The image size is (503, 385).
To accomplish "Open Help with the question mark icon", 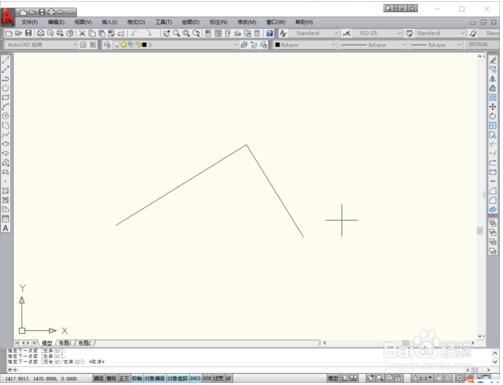I will tap(269, 33).
